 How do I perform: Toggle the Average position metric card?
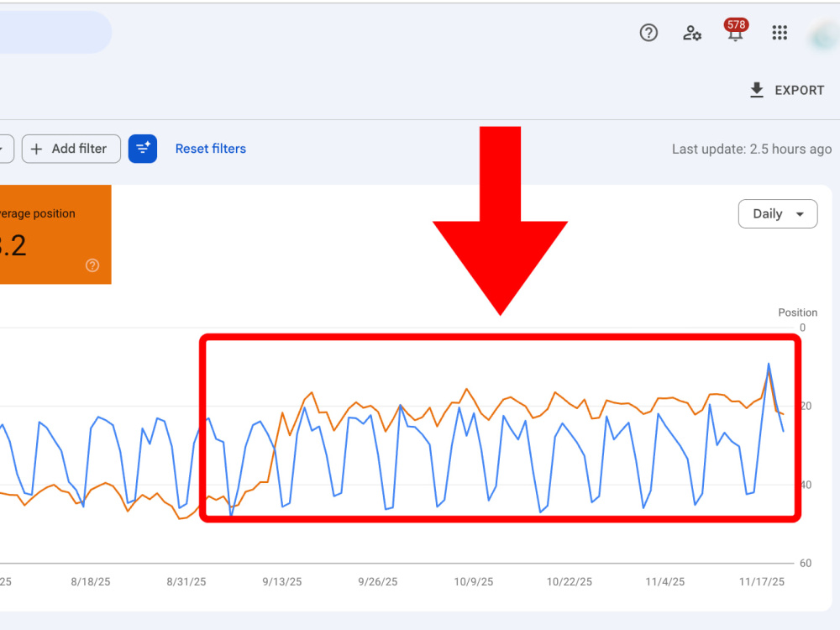pyautogui.click(x=55, y=234)
